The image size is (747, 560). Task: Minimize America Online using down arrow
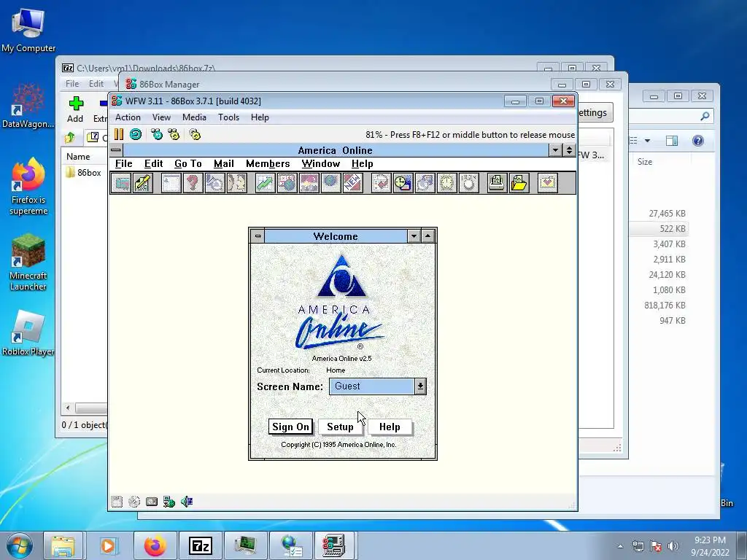[555, 150]
